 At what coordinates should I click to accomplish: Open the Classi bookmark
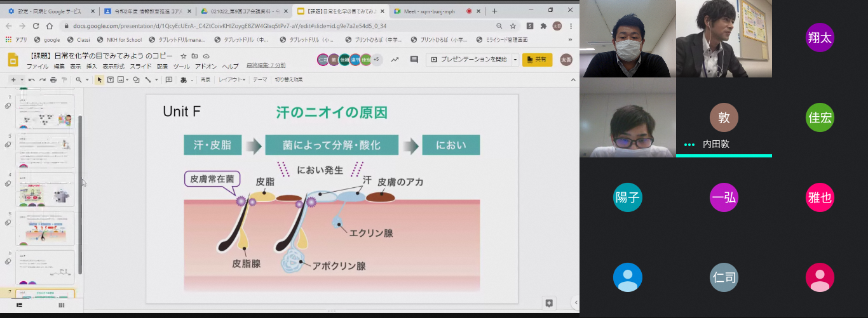(79, 39)
